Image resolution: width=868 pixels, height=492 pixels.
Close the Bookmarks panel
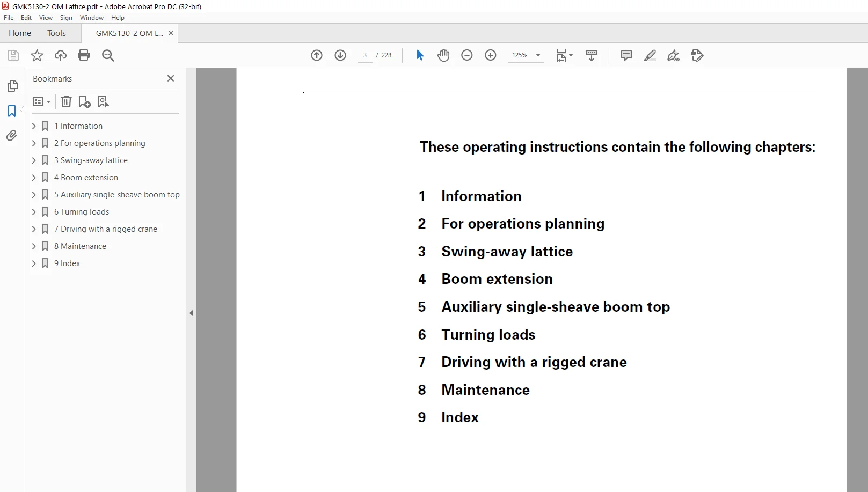point(171,78)
